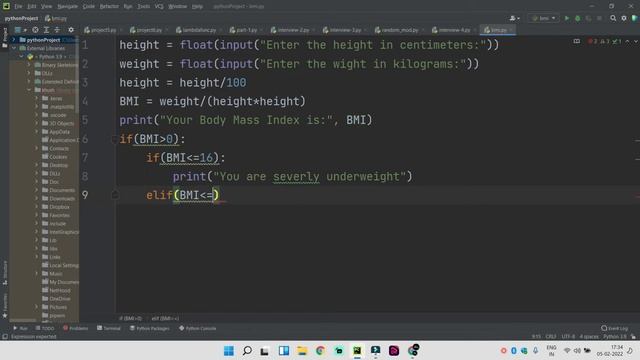Click the green Run button

(x=567, y=18)
